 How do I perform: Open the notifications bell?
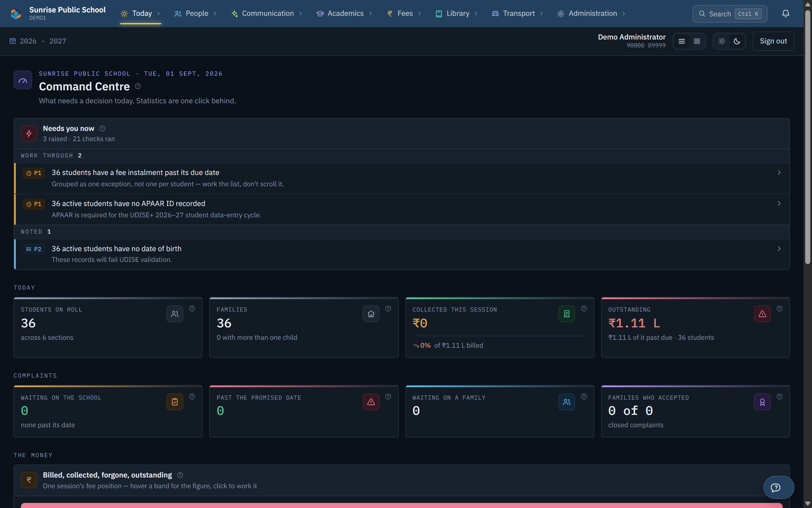tap(785, 14)
